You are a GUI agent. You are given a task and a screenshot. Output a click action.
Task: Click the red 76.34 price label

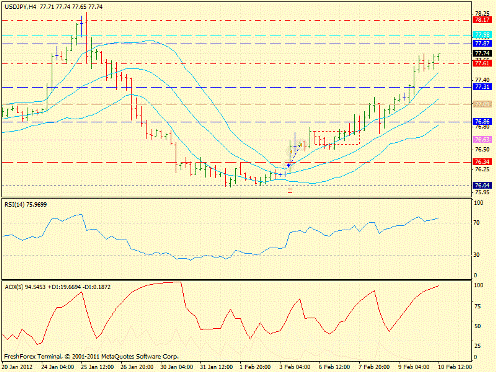482,162
